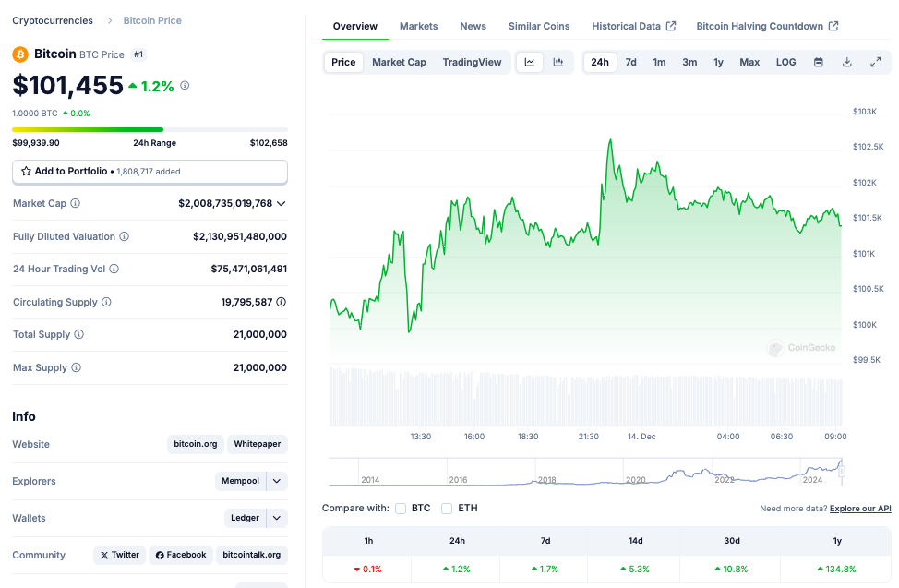Screen dimensions: 899x588
Task: Click external link icon beside Historical Data
Action: coord(671,26)
